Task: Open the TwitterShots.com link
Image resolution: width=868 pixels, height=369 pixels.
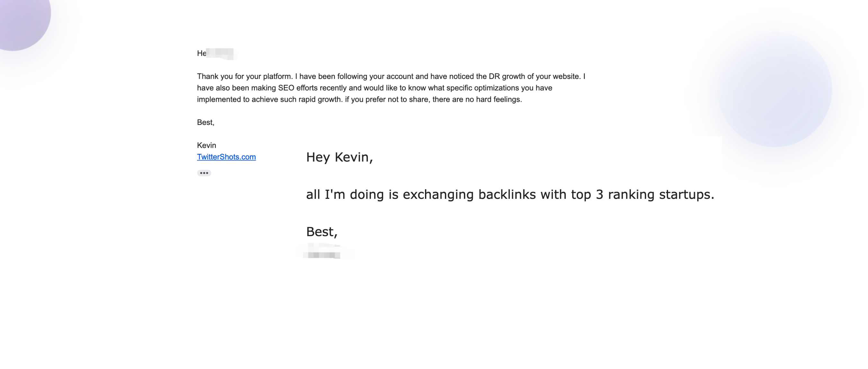Action: (x=226, y=157)
